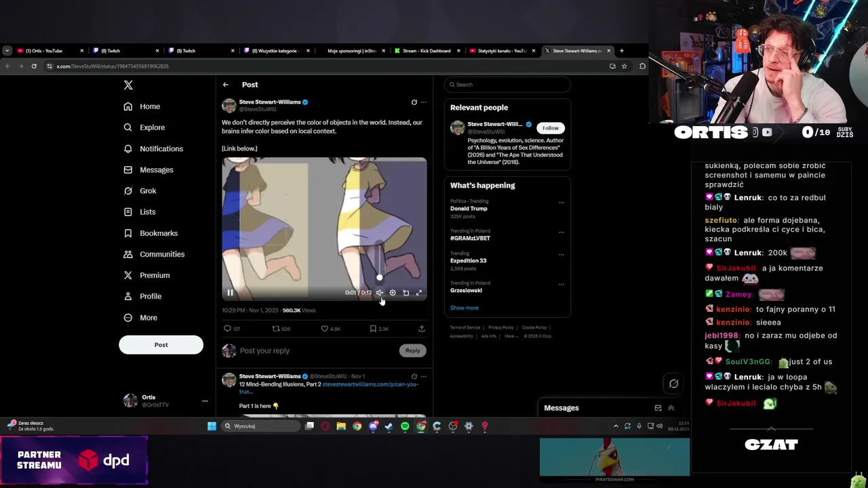Viewport: 868px width, 488px height.
Task: Open the browser tab search dropdown
Action: pyautogui.click(x=7, y=51)
